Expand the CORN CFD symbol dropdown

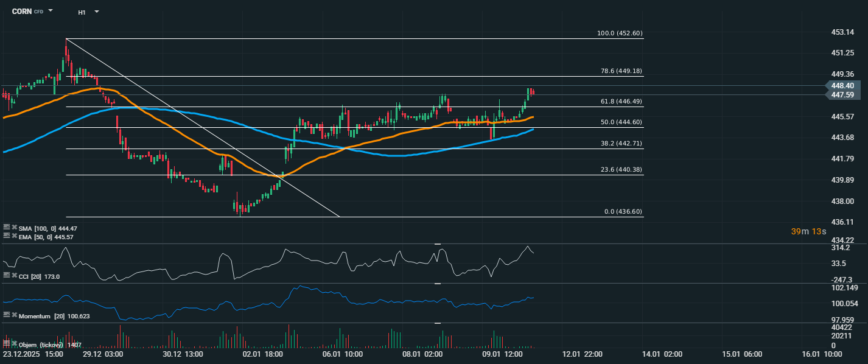51,11
